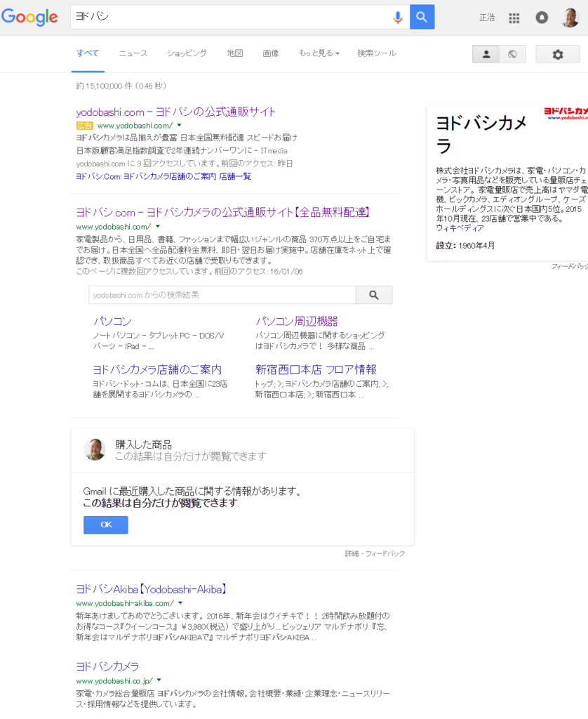The height and width of the screenshot is (719, 588).
Task: Click the 購入した商品 heading
Action: tap(143, 444)
